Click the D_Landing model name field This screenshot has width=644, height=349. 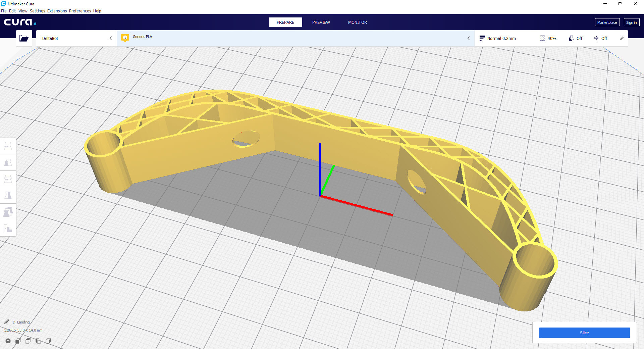click(21, 322)
